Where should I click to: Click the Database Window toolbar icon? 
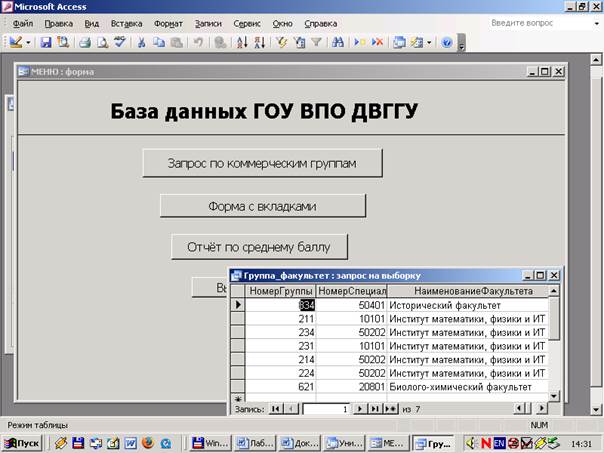pyautogui.click(x=399, y=42)
